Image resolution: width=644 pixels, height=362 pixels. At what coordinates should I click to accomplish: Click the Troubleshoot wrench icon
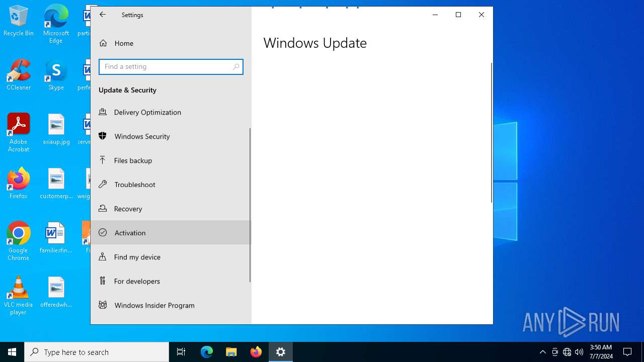[103, 185]
